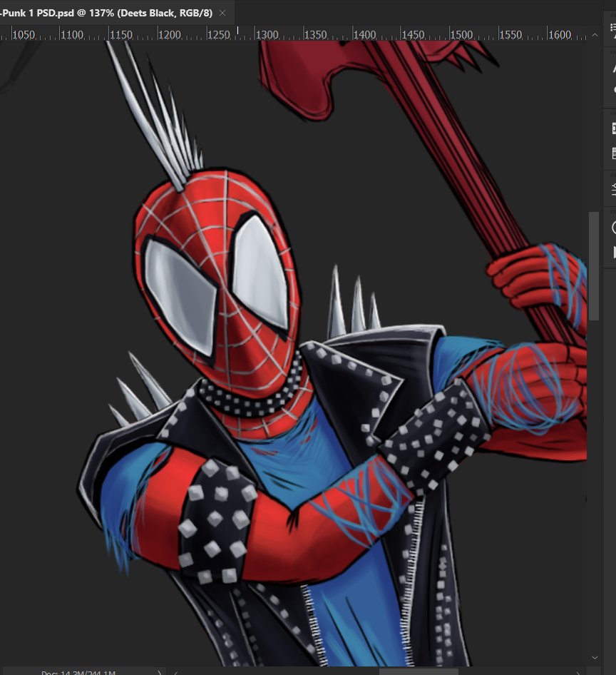Click the Doc: 14.3M/244.1M status readout

click(x=78, y=672)
